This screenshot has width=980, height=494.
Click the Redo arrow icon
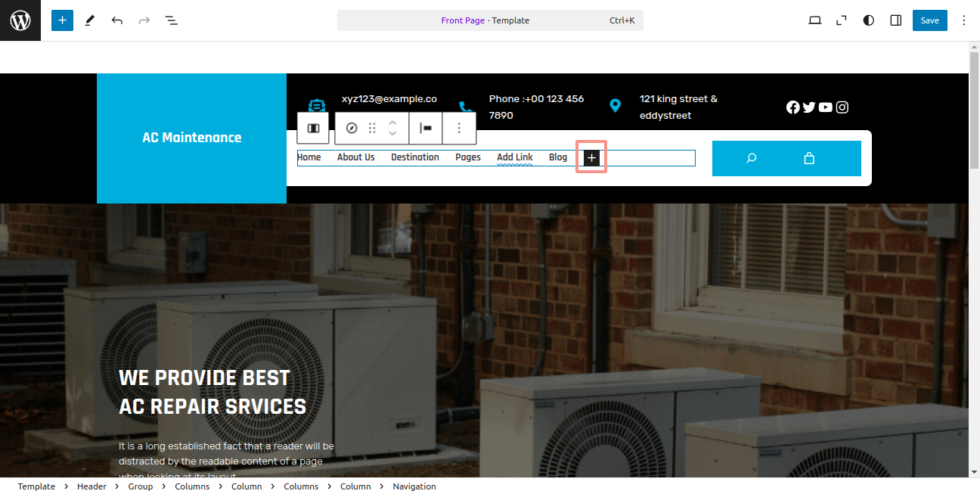[x=144, y=20]
